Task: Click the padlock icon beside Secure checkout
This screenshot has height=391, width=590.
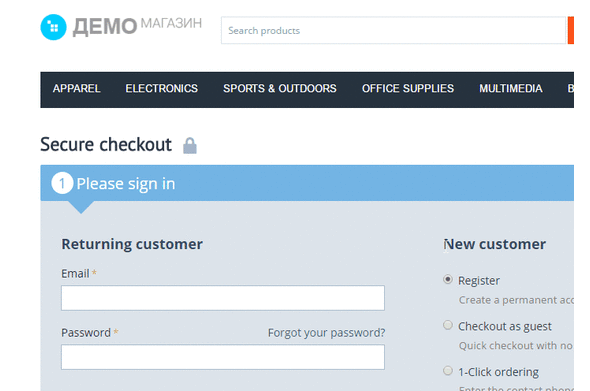Action: point(190,146)
